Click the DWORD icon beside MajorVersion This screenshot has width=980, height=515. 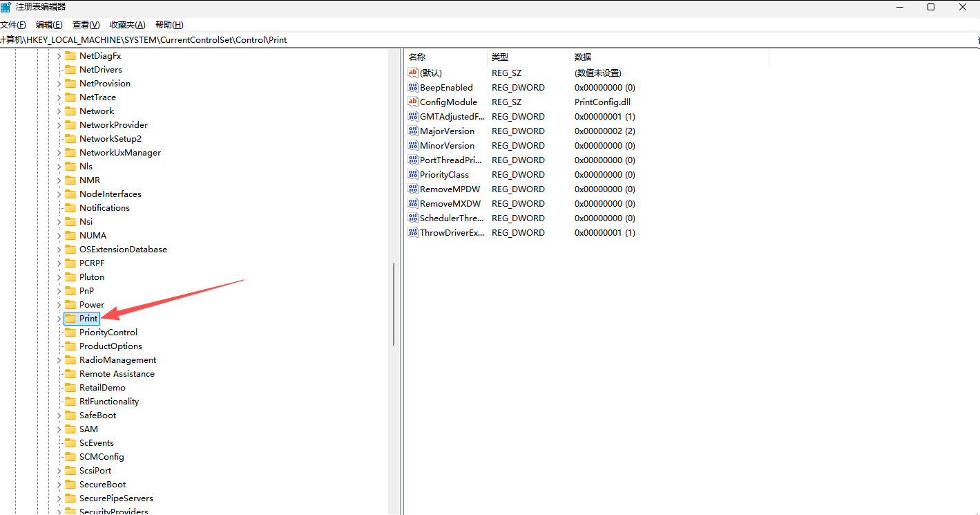tap(413, 131)
